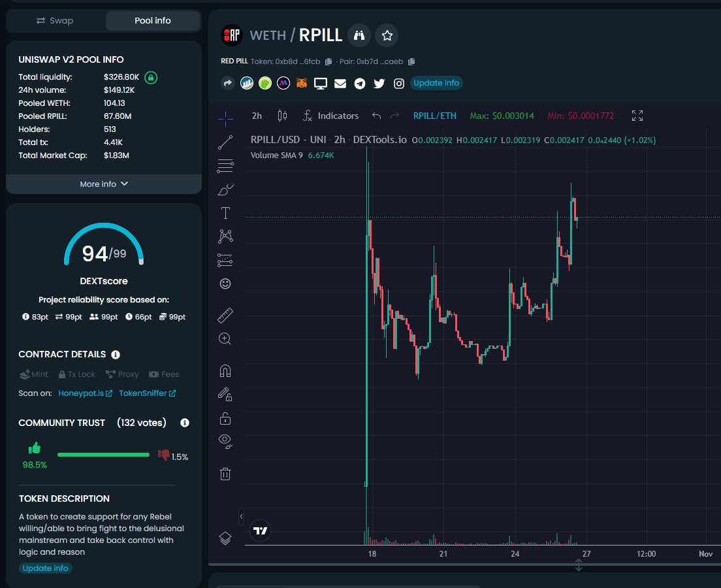The image size is (721, 588).
Task: Enter chart fullscreen mode
Action: pos(637,116)
